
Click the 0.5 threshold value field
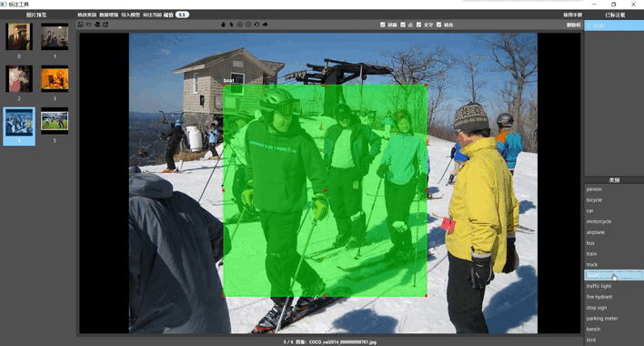point(182,15)
